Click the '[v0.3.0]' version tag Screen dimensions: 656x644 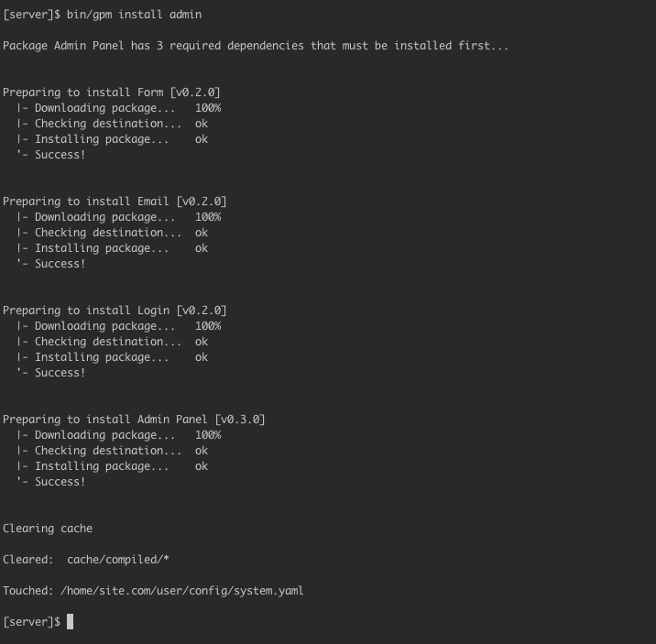point(239,419)
